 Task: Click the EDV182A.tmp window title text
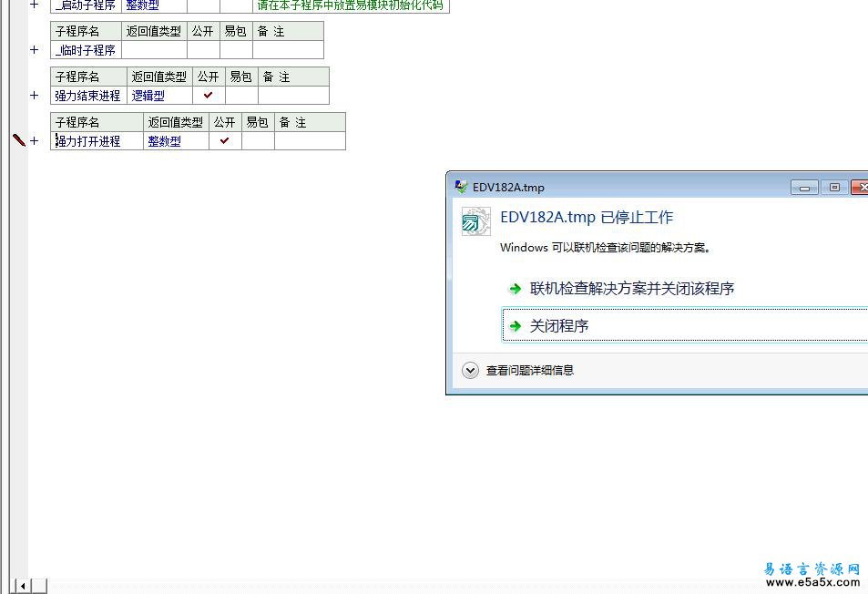508,187
